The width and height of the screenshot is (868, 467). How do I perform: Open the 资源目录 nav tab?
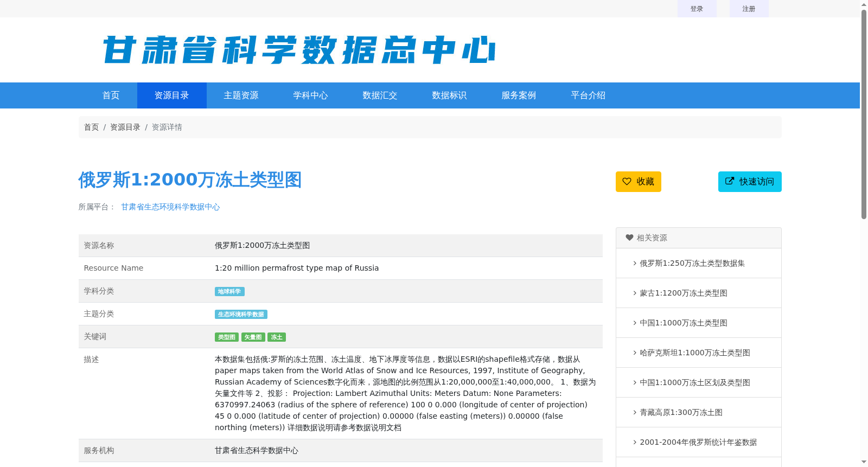172,95
